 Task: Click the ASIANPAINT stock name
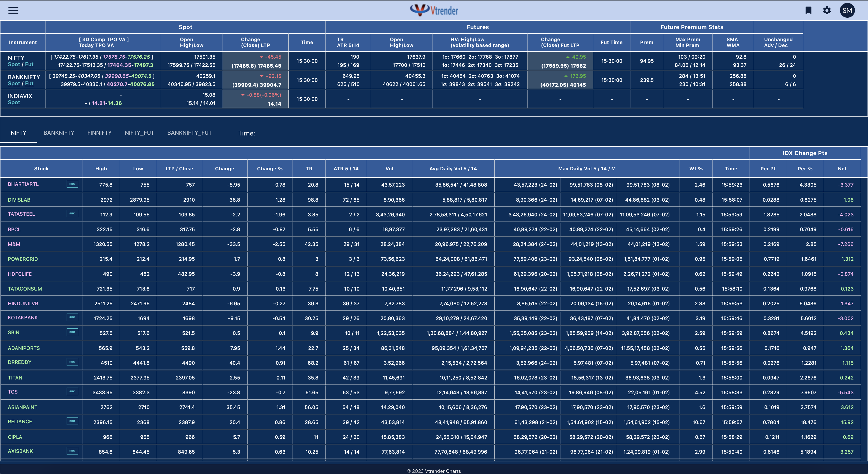23,408
